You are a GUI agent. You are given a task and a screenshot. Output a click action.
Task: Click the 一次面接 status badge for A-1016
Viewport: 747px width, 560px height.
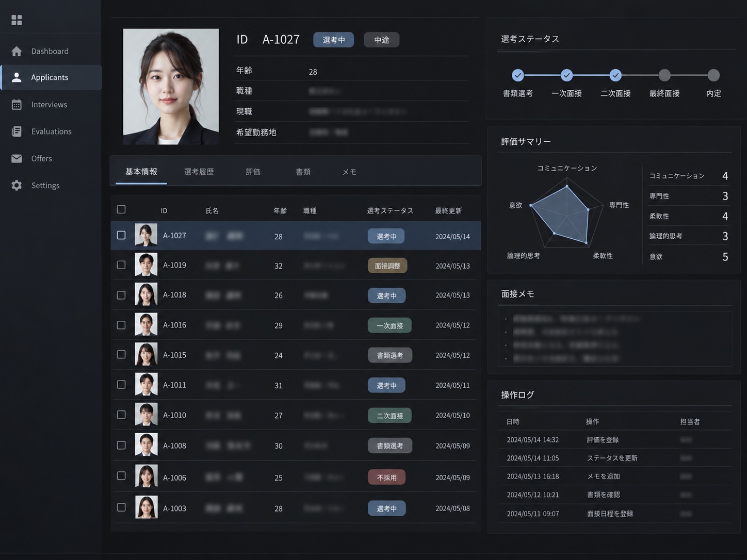pos(390,325)
